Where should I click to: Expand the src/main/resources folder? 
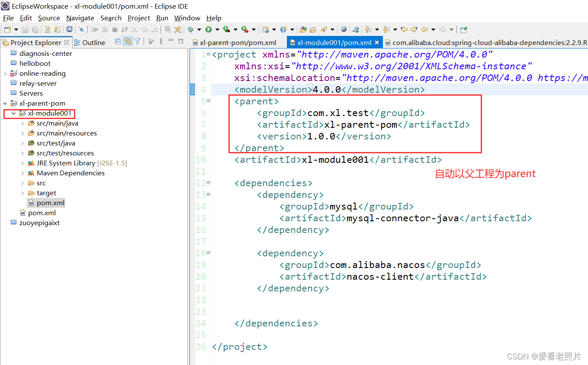pyautogui.click(x=22, y=133)
